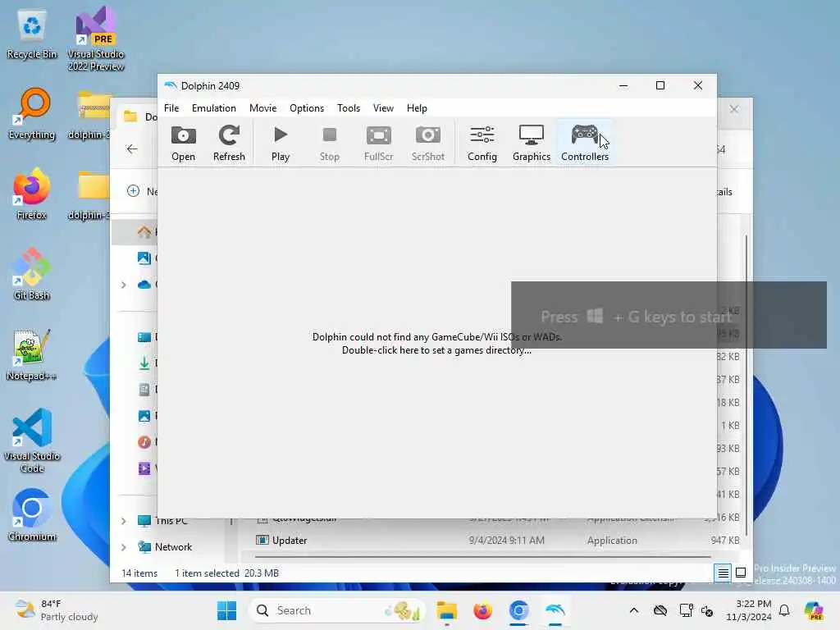The width and height of the screenshot is (840, 630).
Task: Open the Emulation menu
Action: tap(214, 108)
